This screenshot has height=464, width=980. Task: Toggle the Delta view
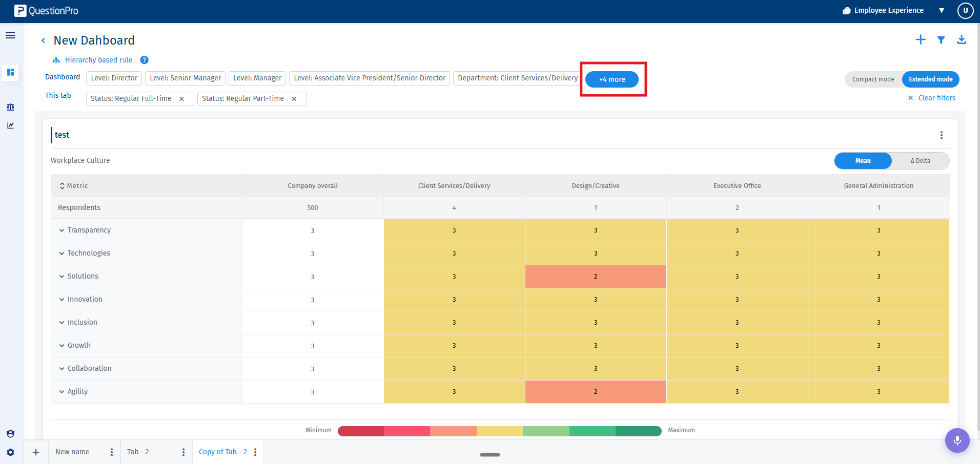point(920,161)
